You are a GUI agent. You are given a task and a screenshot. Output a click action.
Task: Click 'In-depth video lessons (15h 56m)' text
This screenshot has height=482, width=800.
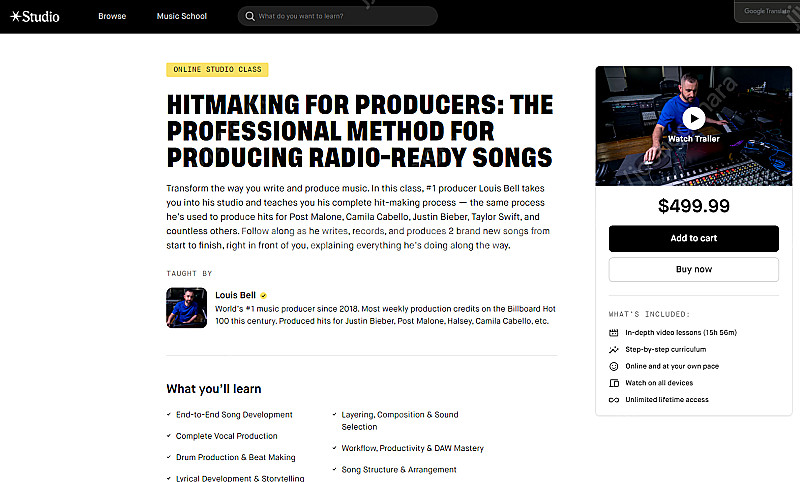pyautogui.click(x=681, y=333)
